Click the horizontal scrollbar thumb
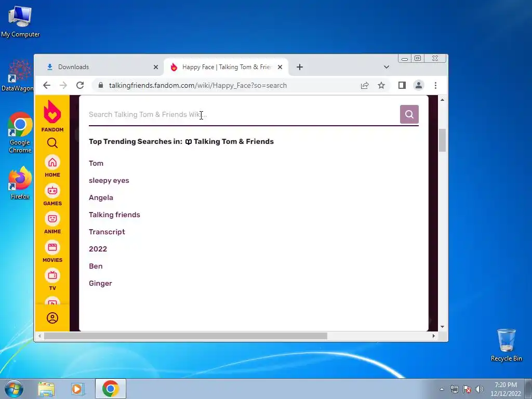The height and width of the screenshot is (399, 532). [185, 336]
